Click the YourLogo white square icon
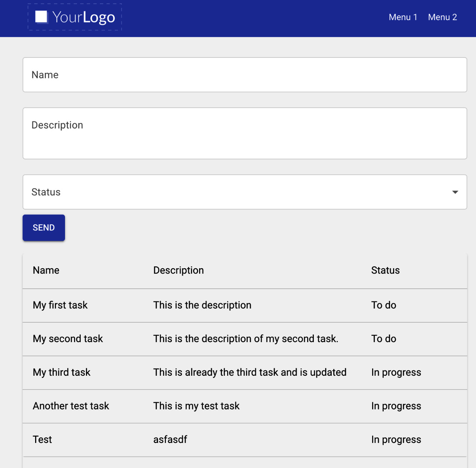The image size is (476, 468). coord(41,17)
